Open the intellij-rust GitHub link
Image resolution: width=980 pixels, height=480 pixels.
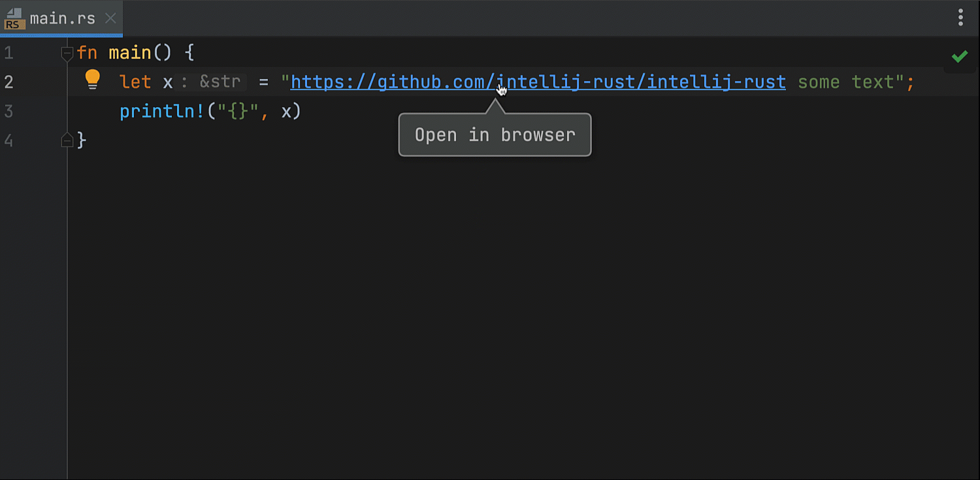tap(538, 82)
